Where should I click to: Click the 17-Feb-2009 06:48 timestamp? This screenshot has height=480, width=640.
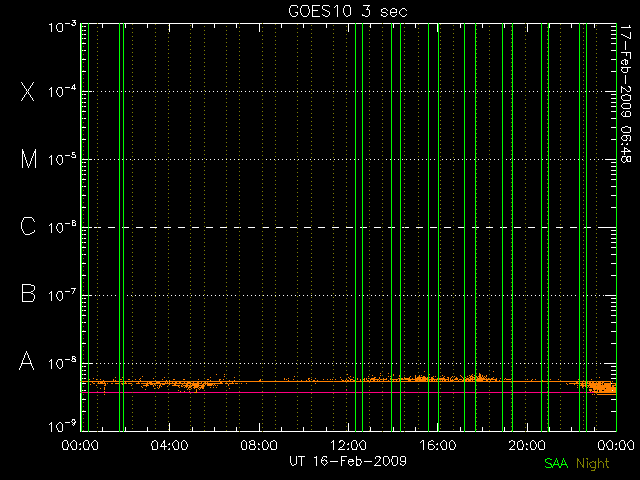tap(625, 93)
